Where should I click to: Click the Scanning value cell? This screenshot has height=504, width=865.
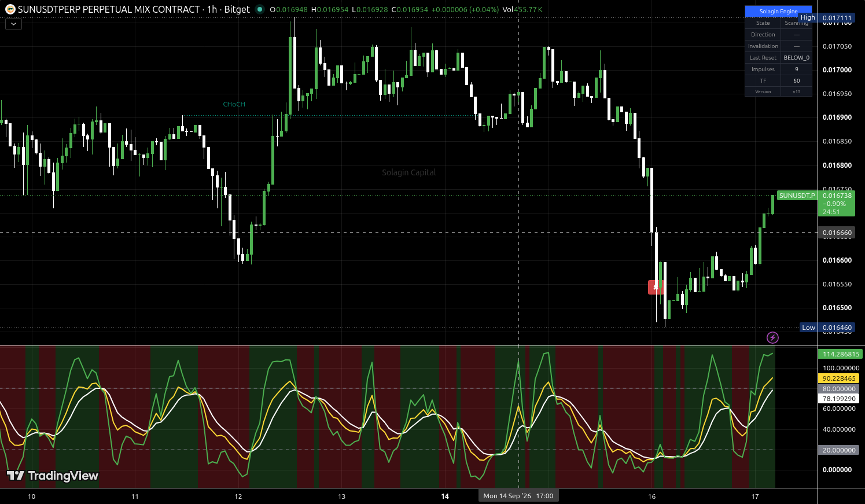tap(796, 23)
